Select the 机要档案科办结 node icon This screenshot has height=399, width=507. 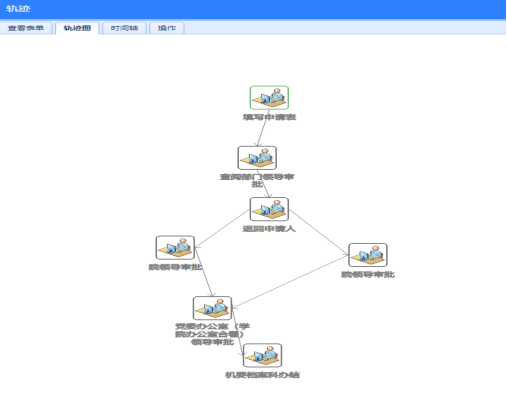pos(262,356)
